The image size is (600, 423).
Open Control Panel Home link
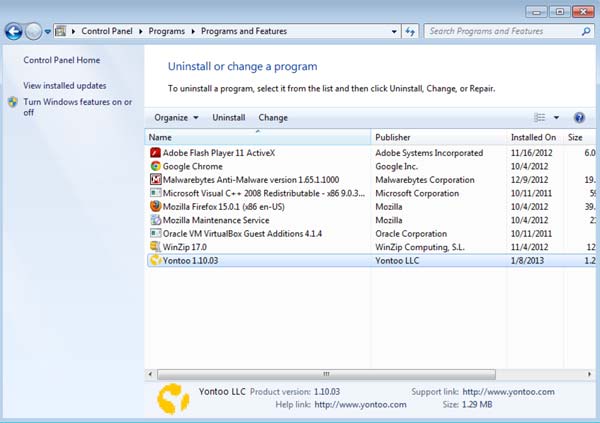pyautogui.click(x=62, y=60)
